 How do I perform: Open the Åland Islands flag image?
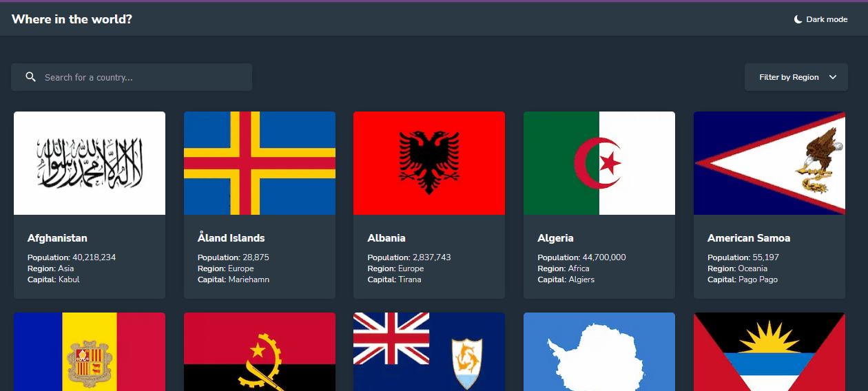click(x=260, y=163)
